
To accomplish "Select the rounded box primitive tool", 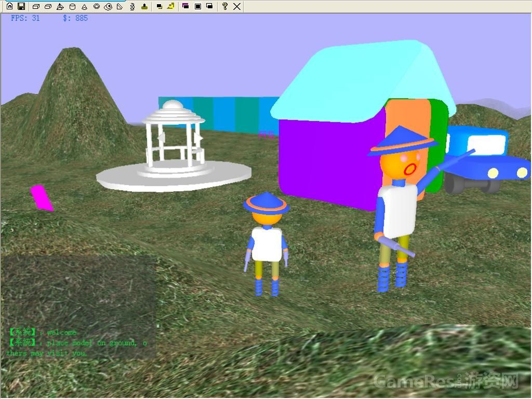I will 48,6.
